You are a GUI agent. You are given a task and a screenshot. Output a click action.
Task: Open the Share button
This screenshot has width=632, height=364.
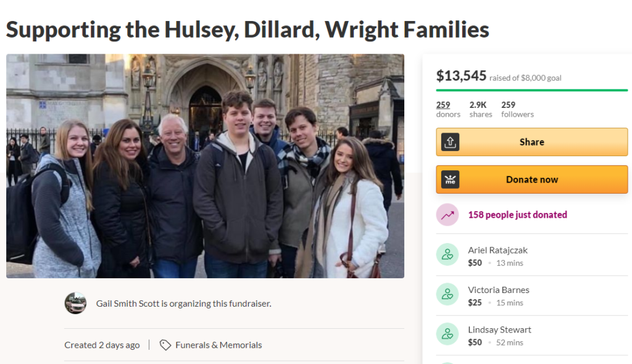tap(531, 142)
